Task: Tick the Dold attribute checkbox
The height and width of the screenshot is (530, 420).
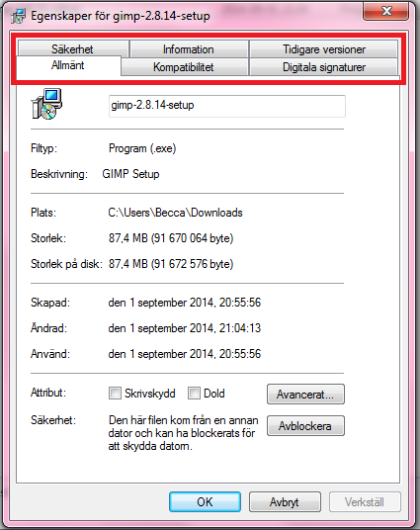Action: click(194, 394)
